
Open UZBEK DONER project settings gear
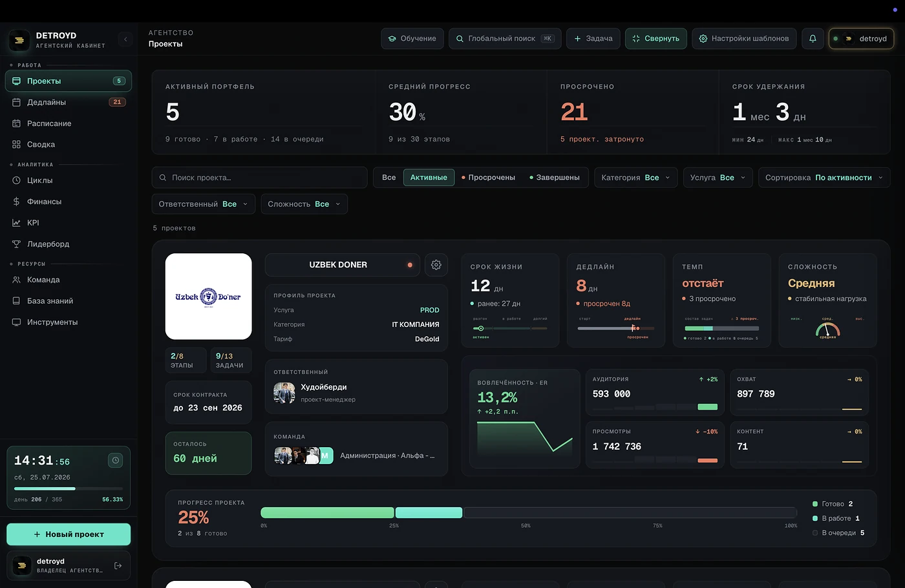click(x=436, y=265)
